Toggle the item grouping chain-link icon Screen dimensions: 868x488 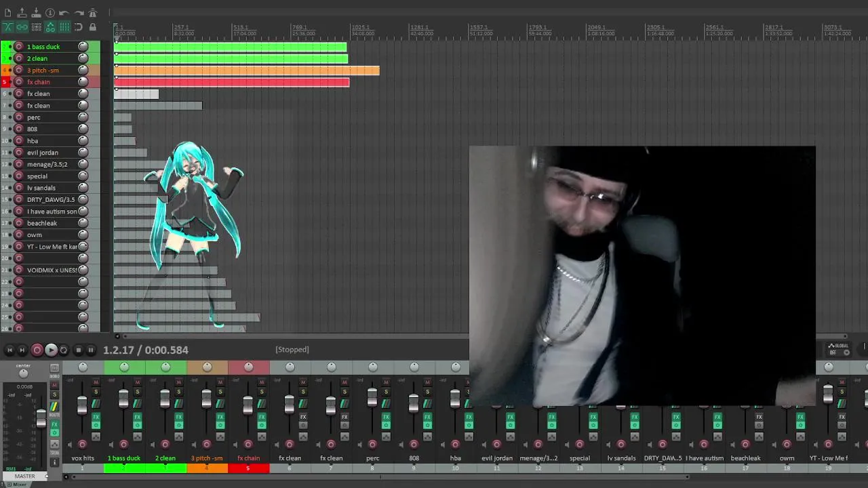[x=22, y=27]
